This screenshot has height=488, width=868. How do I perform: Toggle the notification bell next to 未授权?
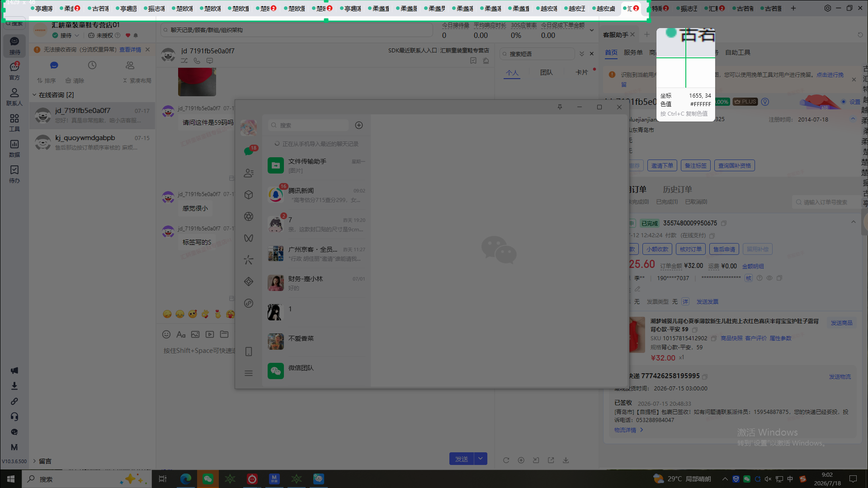[136, 35]
